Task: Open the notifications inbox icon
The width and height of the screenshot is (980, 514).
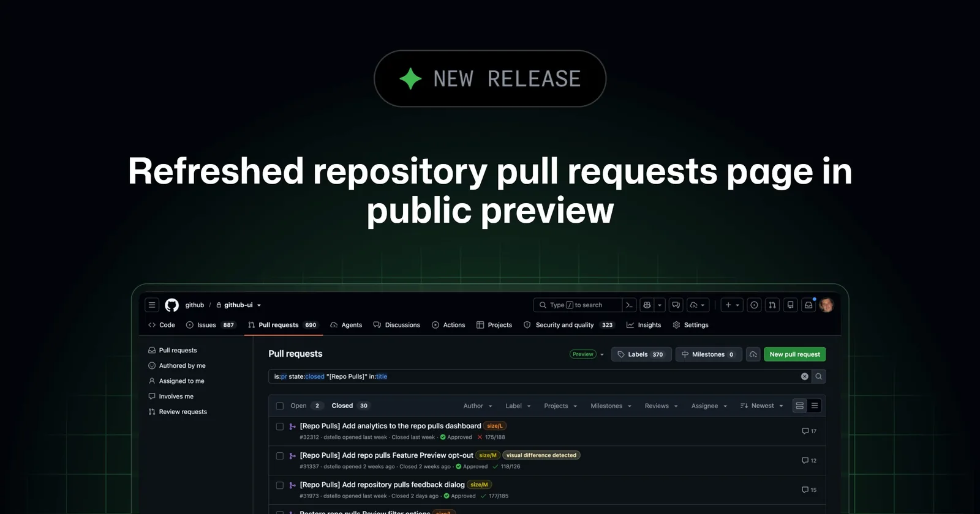Action: (x=809, y=305)
